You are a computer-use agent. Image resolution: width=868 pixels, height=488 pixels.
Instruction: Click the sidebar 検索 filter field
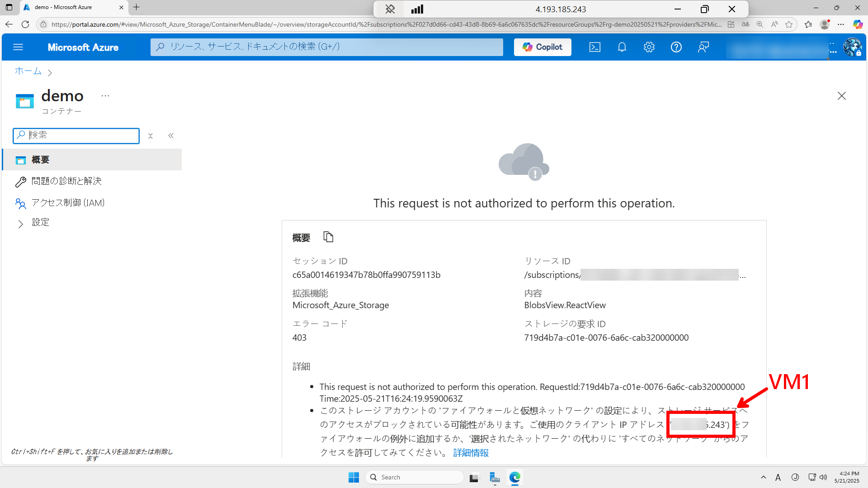(76, 136)
